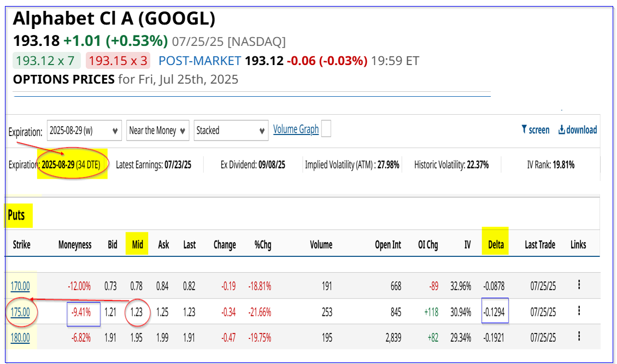Viewport: 617px width, 364px height.
Task: Click the ask quote 193.15 x 3
Action: pyautogui.click(x=118, y=61)
